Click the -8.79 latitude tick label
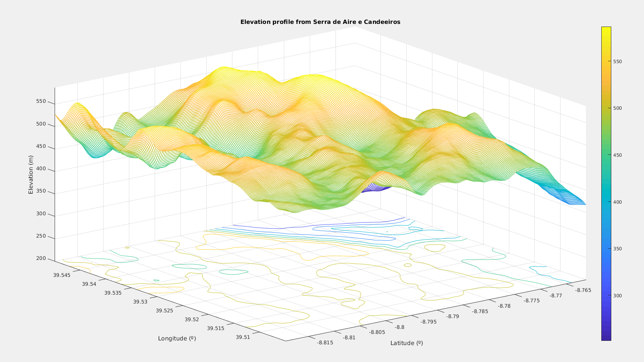 tap(453, 316)
